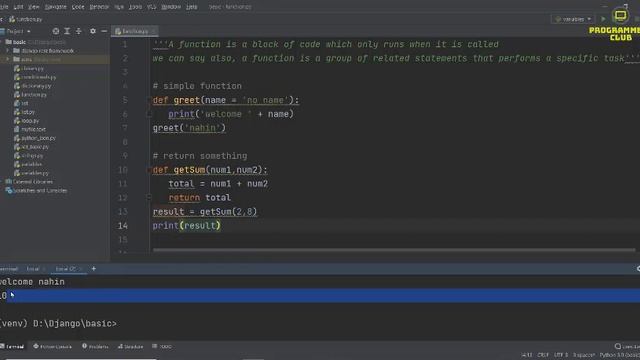
Task: Select the Local (2) terminal tab
Action: tap(65, 269)
